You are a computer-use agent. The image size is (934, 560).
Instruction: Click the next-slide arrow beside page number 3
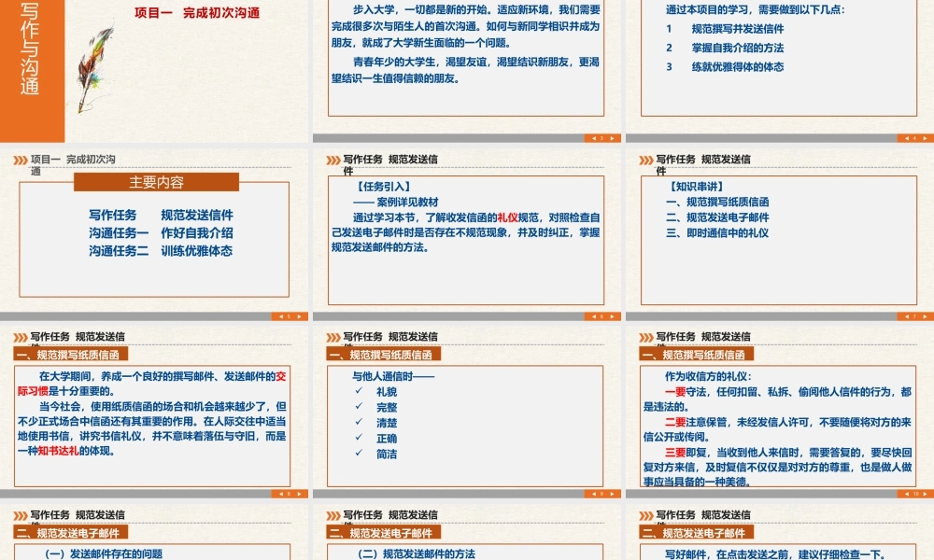612,138
